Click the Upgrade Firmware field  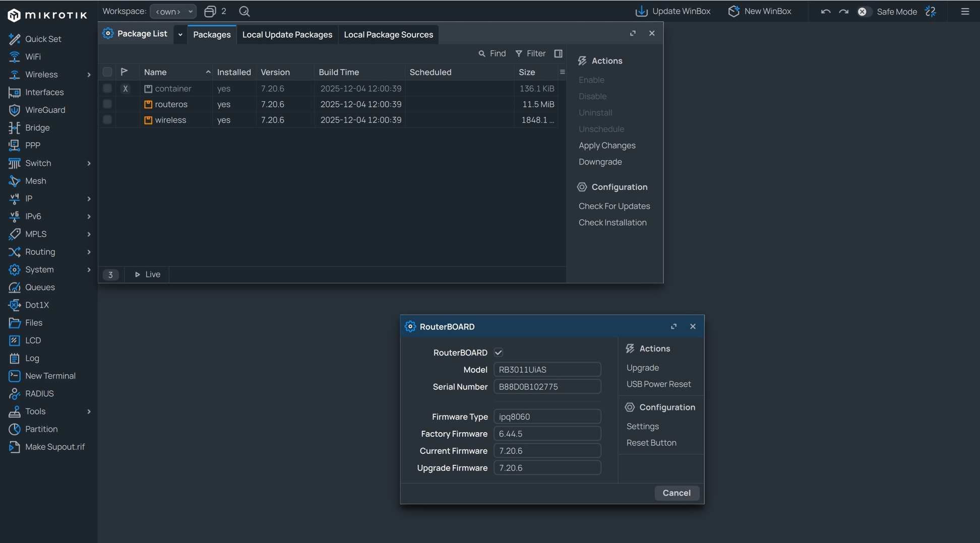(547, 468)
